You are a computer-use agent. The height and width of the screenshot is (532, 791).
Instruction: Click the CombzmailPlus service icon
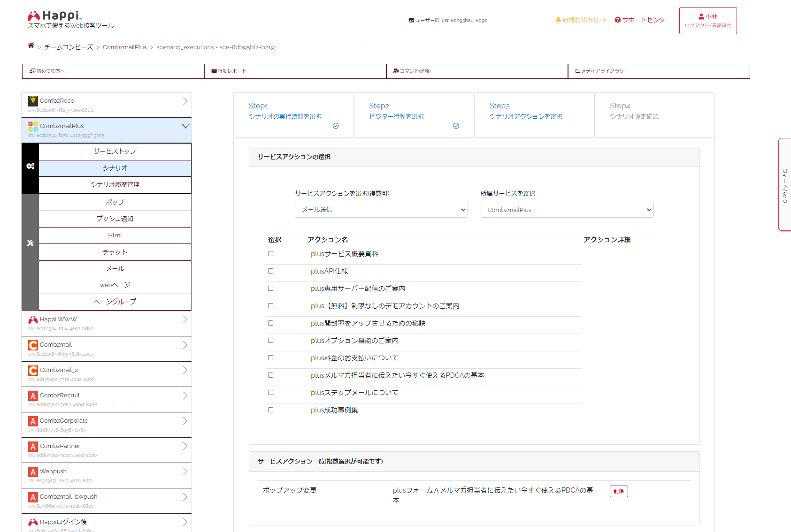pos(33,126)
